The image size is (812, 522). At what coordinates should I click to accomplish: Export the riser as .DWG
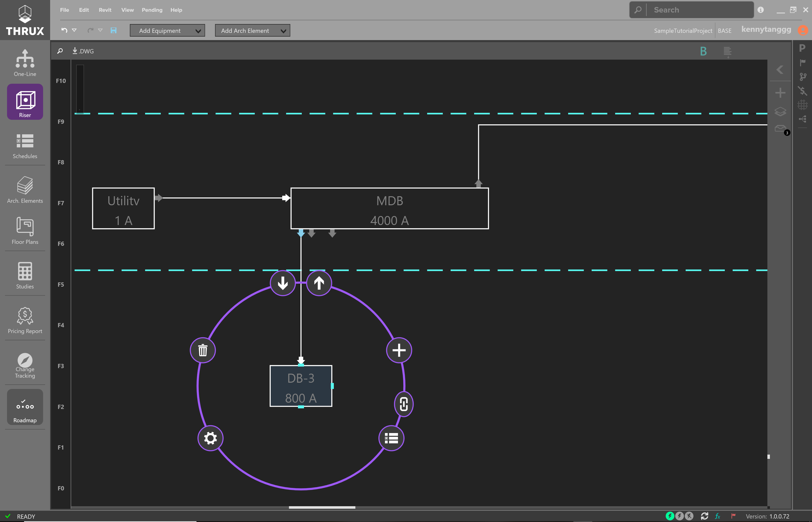[x=83, y=51]
